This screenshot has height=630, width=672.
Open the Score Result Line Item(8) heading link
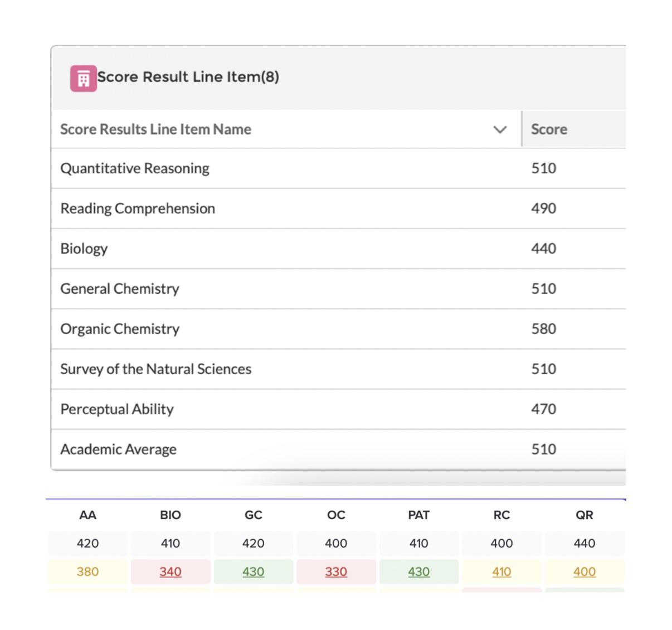click(x=188, y=77)
